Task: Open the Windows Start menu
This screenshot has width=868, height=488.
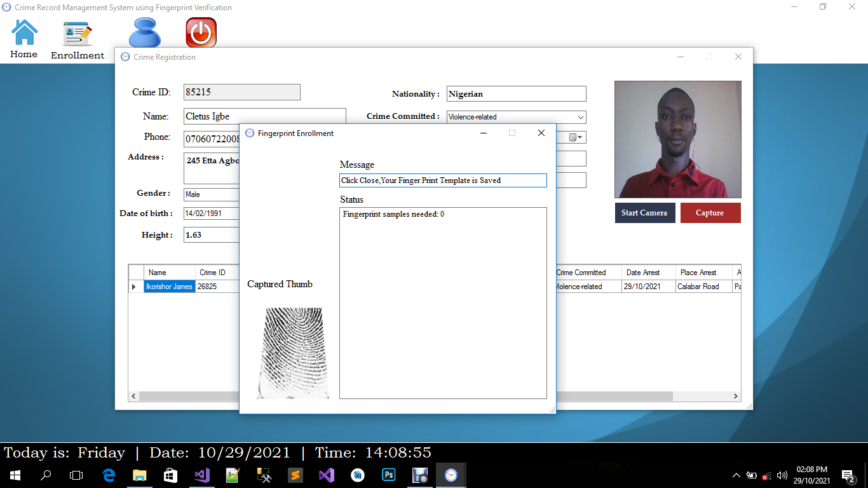Action: [x=15, y=475]
